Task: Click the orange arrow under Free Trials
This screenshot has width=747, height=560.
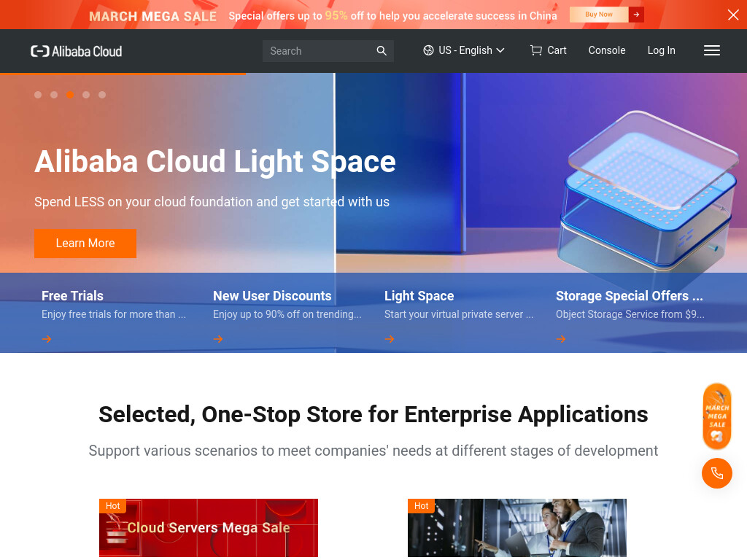Action: coord(47,339)
